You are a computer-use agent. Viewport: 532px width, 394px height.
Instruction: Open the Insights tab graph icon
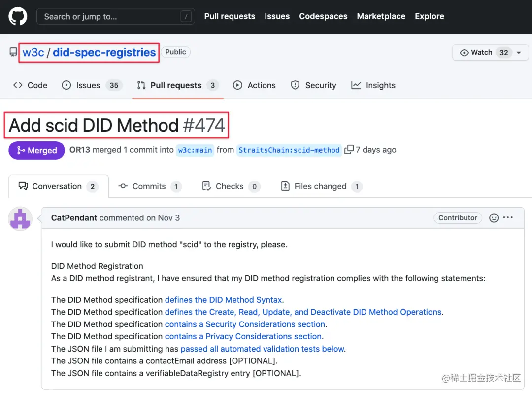click(356, 85)
